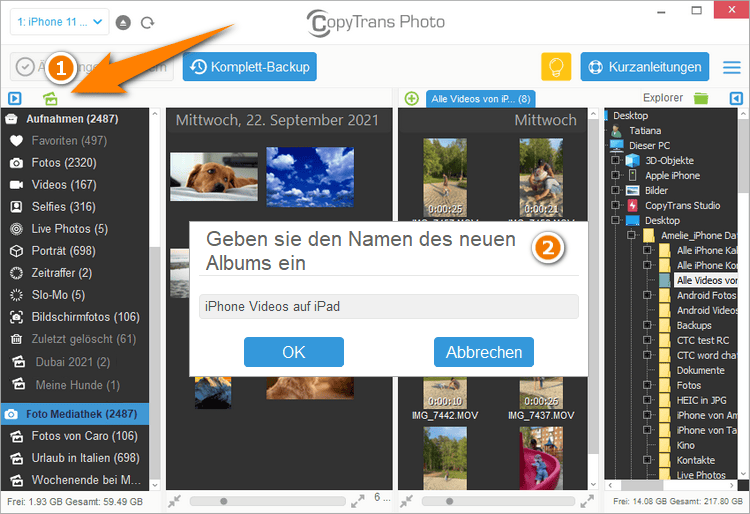Click IMG_7442.MOV file name
Viewport: 750px width, 514px height.
[x=445, y=416]
